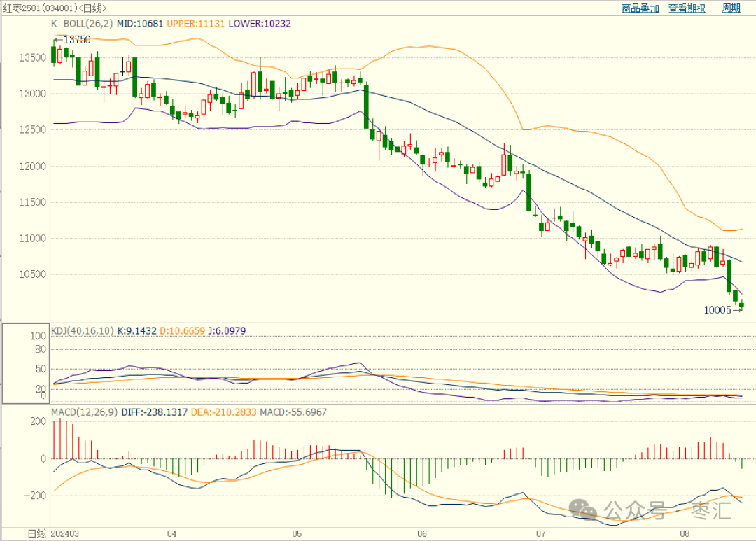Click the MACD:-55.6967 value

[293, 412]
